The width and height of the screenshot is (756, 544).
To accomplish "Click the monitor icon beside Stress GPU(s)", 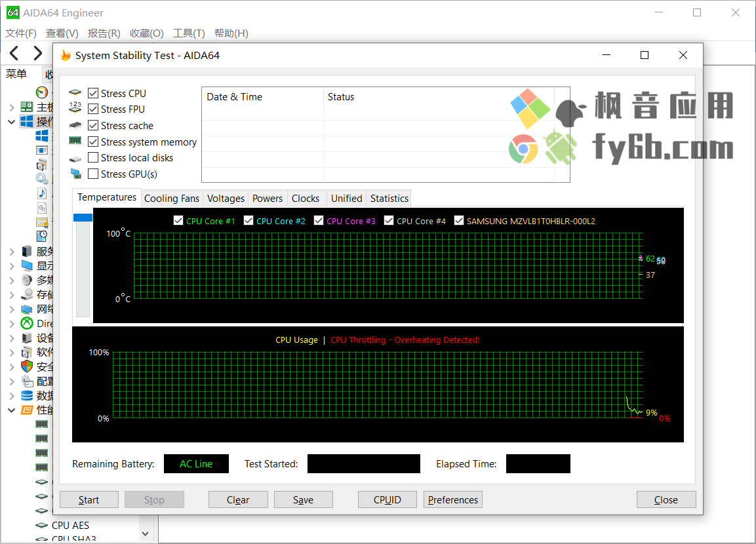I will [75, 174].
